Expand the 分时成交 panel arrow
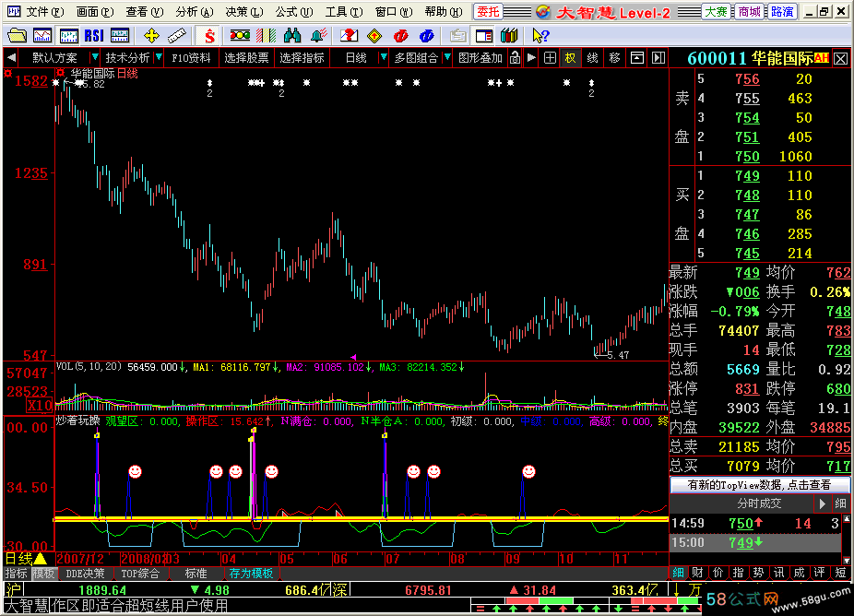This screenshot has width=854, height=616. (823, 503)
